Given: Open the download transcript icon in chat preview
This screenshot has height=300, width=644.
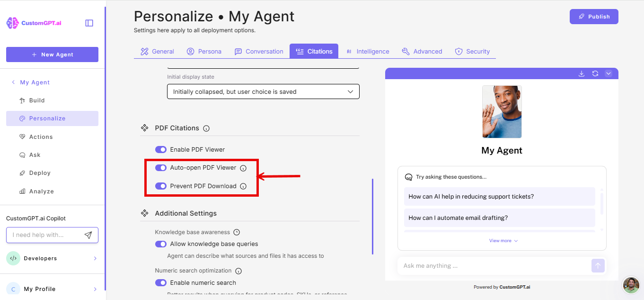Looking at the screenshot, I should (x=581, y=73).
